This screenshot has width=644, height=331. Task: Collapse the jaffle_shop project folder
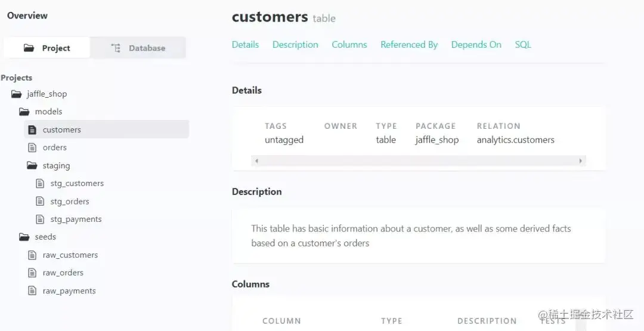[x=17, y=94]
